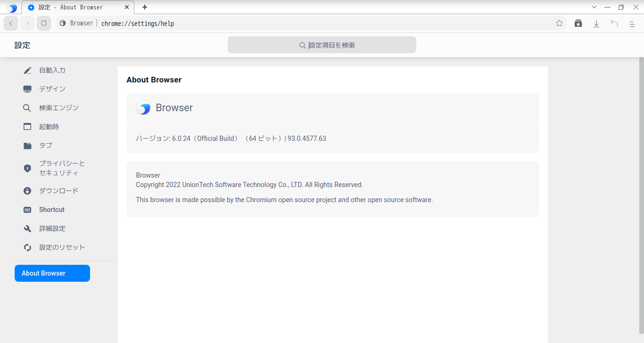Image resolution: width=644 pixels, height=343 pixels.
Task: Open the bookmarks collection icon
Action: [x=578, y=23]
